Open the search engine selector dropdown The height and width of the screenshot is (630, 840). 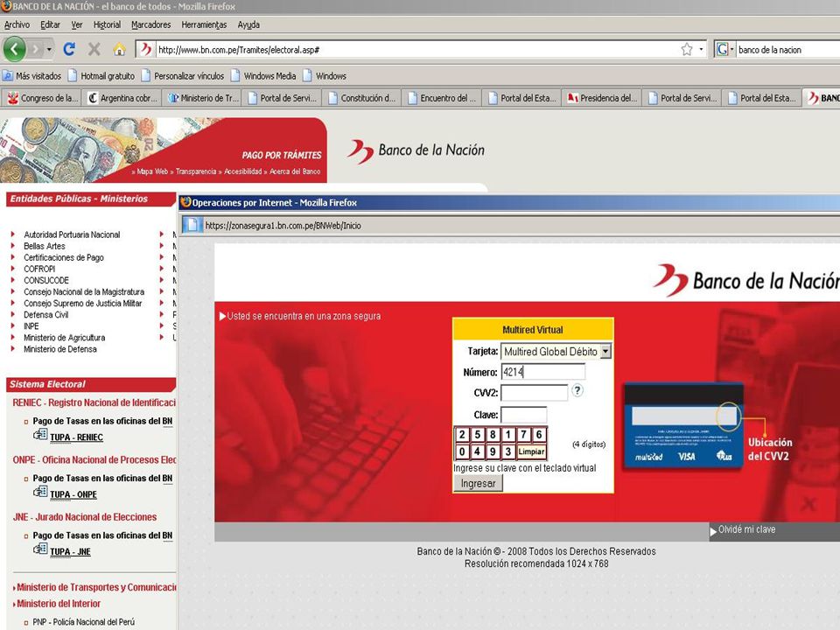coord(731,49)
